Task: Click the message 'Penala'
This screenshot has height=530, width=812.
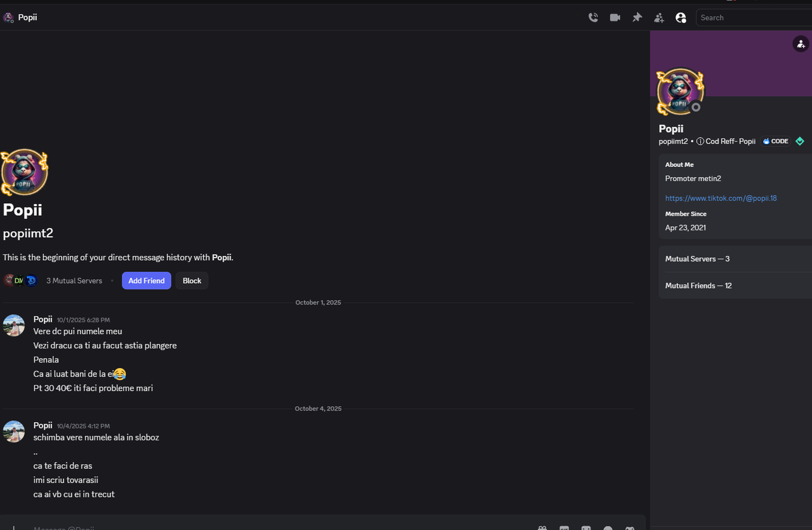Action: 46,360
